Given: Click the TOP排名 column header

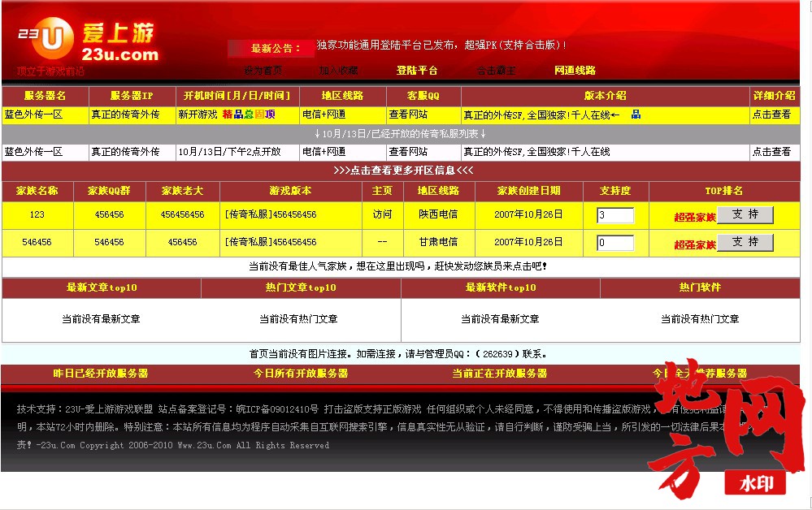Looking at the screenshot, I should (x=724, y=191).
